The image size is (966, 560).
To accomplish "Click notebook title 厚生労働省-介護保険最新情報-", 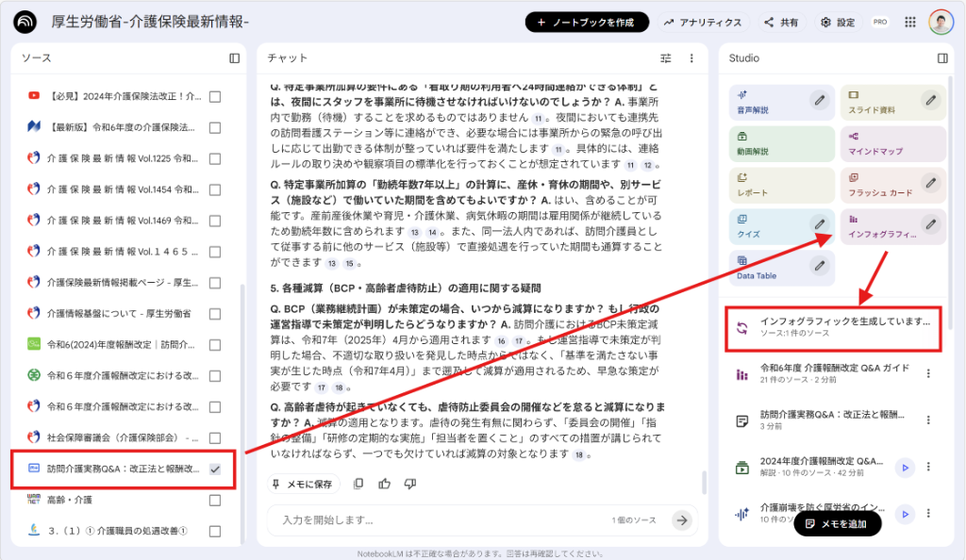I will (x=150, y=22).
